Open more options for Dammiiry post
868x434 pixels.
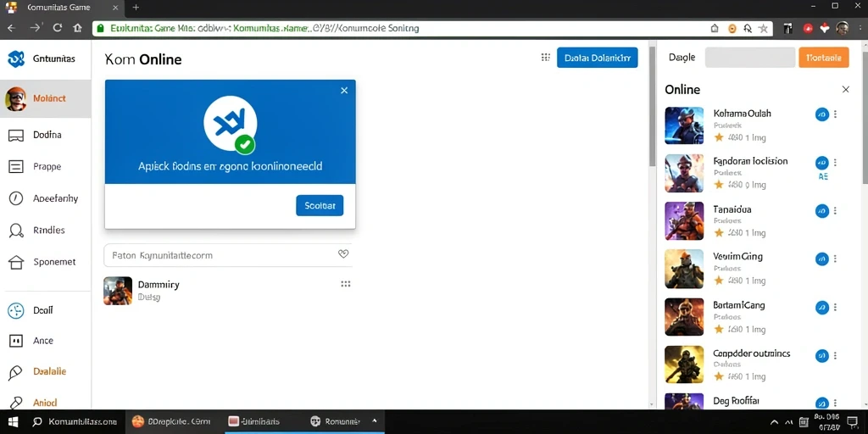point(346,284)
